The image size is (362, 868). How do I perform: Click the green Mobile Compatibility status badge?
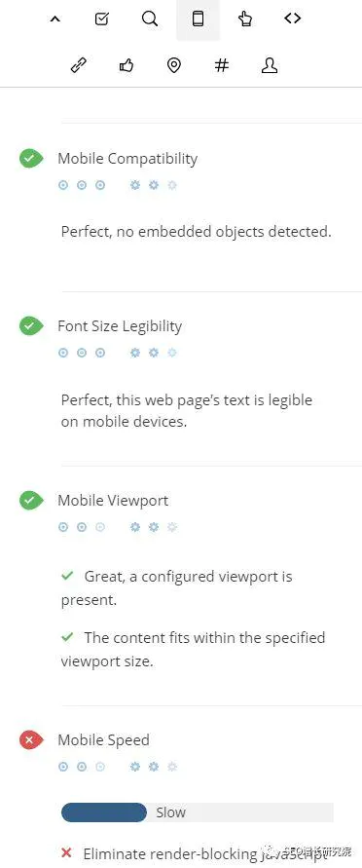(x=31, y=159)
